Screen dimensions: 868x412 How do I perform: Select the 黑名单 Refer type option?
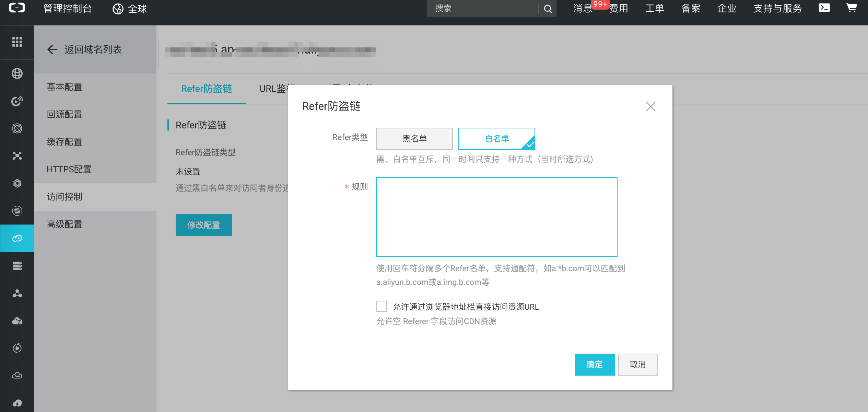click(414, 139)
